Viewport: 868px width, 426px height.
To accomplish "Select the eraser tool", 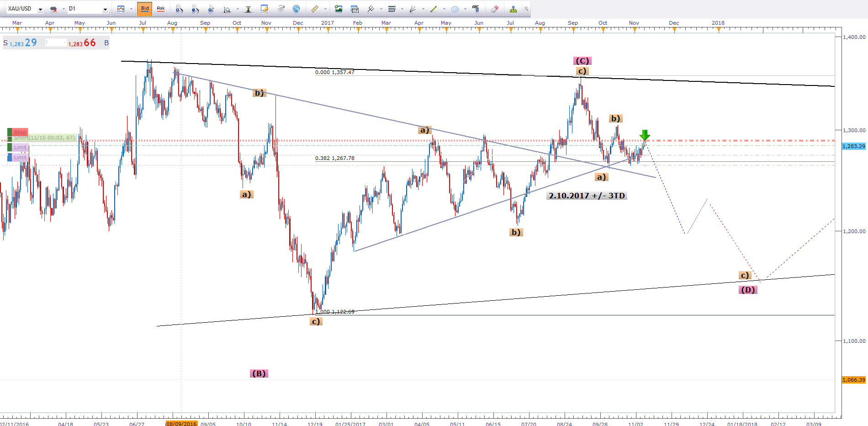I will pyautogui.click(x=494, y=9).
